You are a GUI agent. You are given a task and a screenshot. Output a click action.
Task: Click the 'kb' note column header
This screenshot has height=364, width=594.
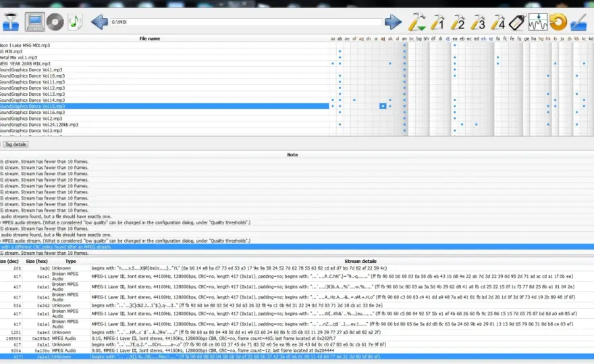[x=576, y=38]
